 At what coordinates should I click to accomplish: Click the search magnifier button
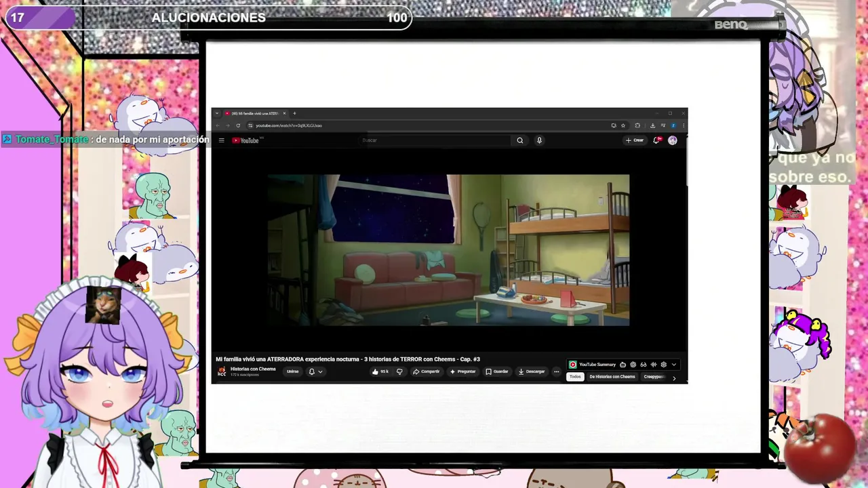(x=520, y=140)
